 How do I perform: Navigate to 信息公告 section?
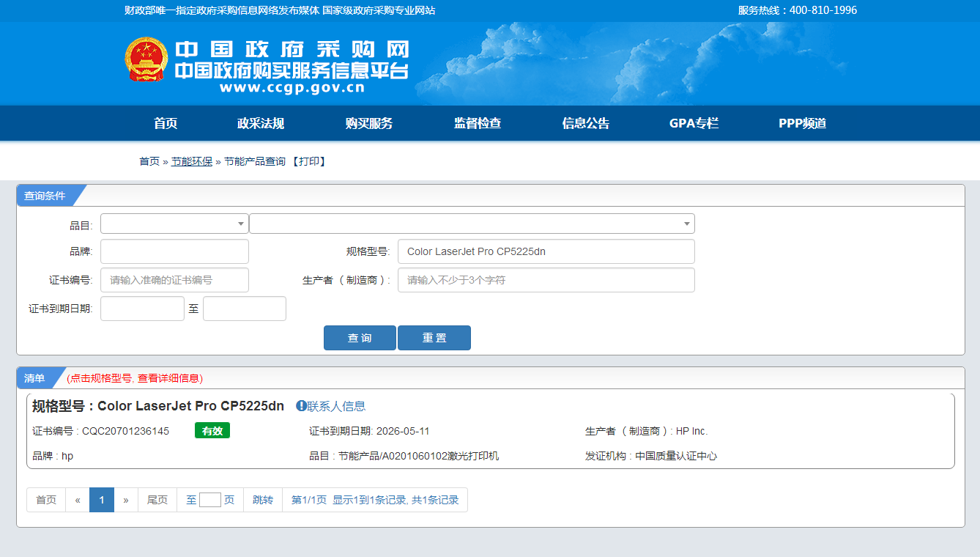(586, 123)
